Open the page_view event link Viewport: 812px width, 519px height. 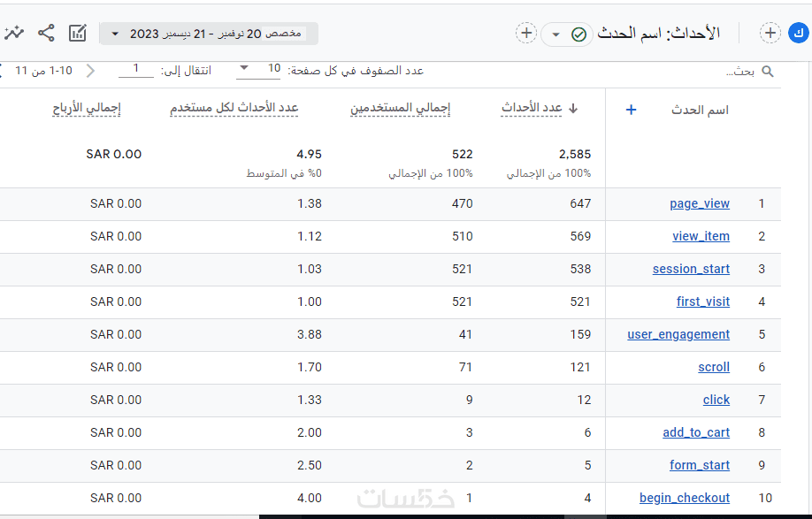click(699, 203)
